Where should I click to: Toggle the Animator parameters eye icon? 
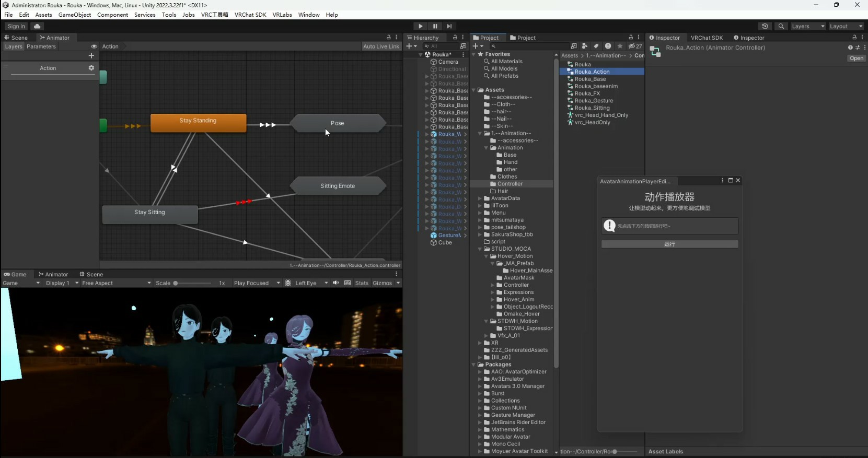(x=94, y=46)
